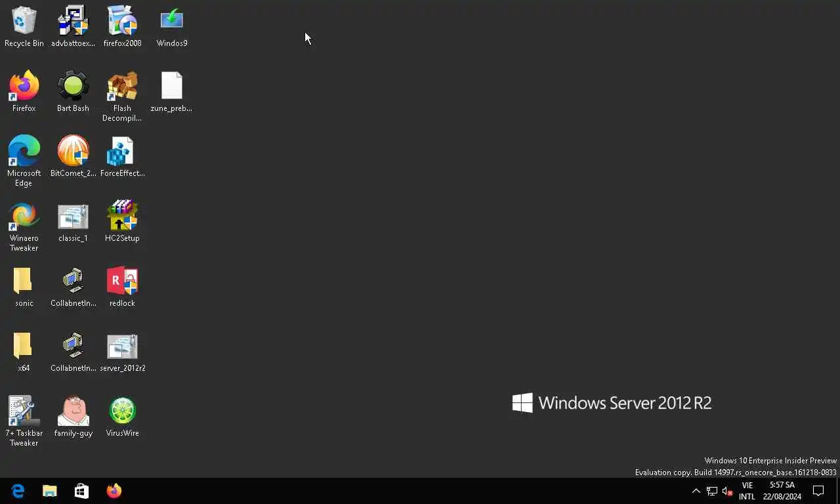
Task: Select the sonic folder
Action: (24, 287)
